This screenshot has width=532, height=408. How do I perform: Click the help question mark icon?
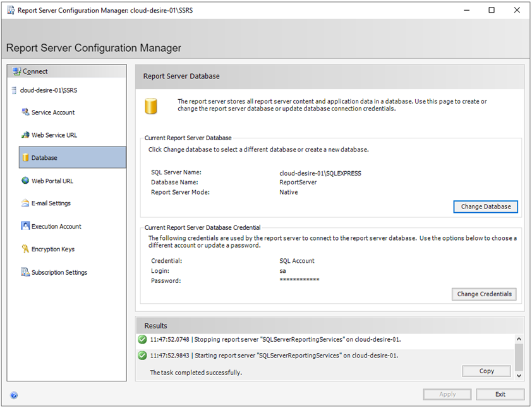(x=14, y=395)
